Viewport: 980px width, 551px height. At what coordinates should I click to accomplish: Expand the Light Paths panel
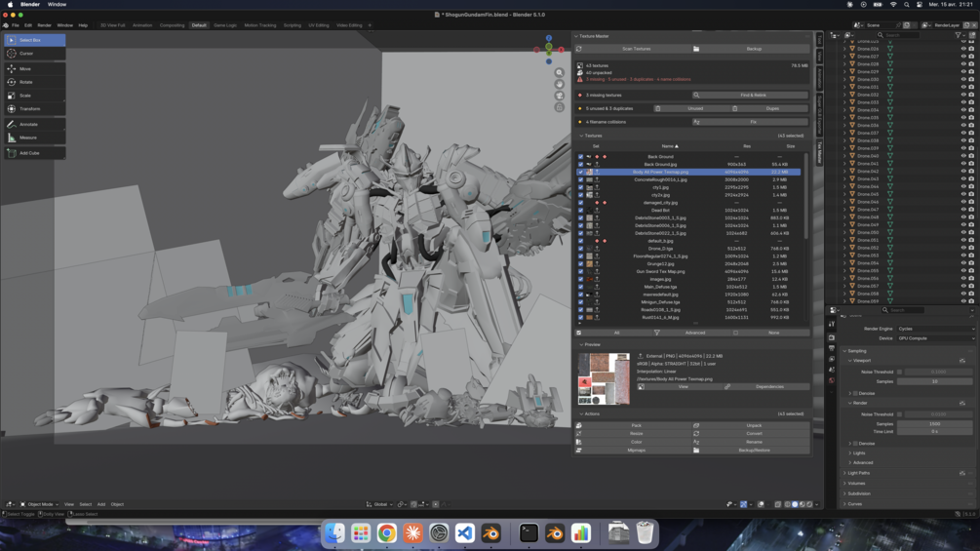[859, 473]
